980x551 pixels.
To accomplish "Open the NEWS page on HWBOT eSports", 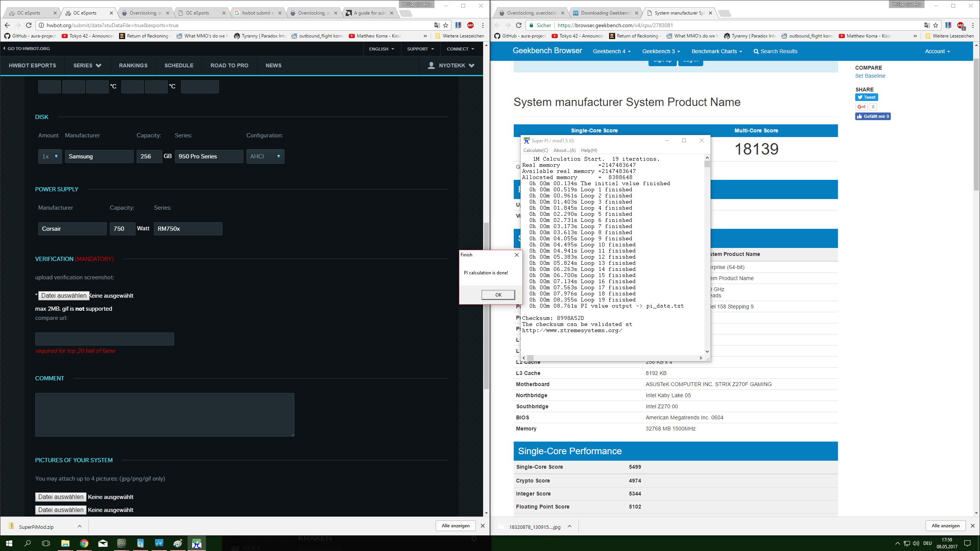I will [273, 65].
